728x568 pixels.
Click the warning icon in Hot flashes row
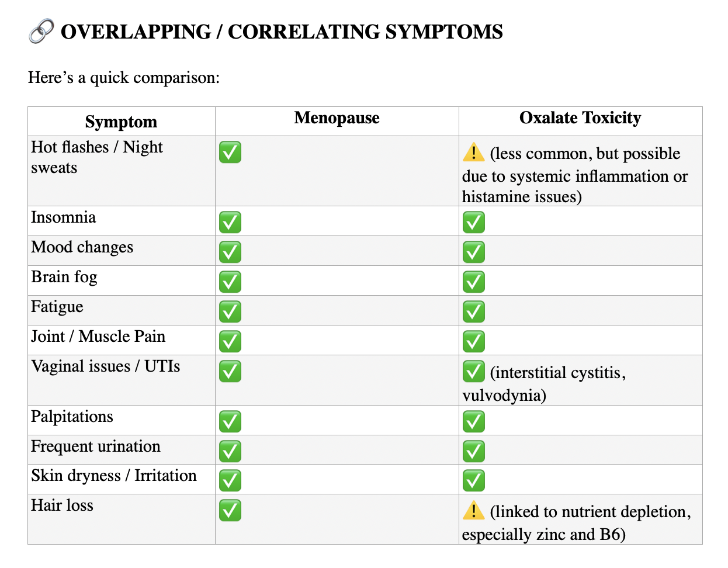(x=473, y=153)
